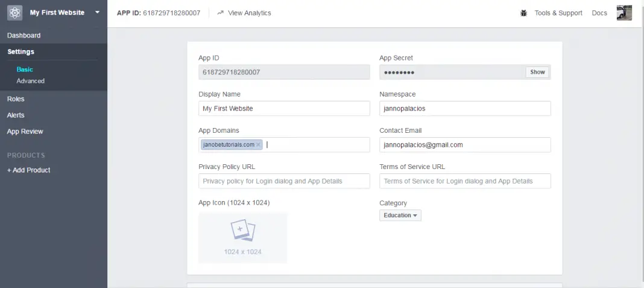The image size is (644, 288).
Task: Focus the Privacy Policy URL field
Action: [x=284, y=181]
